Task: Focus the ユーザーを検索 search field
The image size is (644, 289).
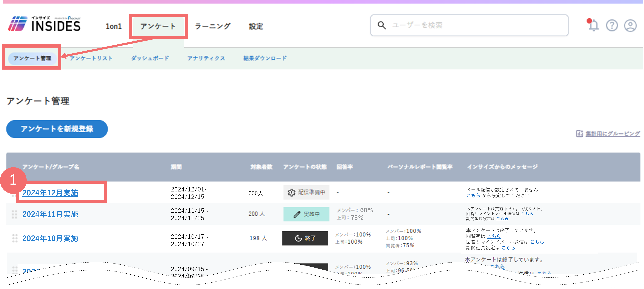Action: [469, 25]
